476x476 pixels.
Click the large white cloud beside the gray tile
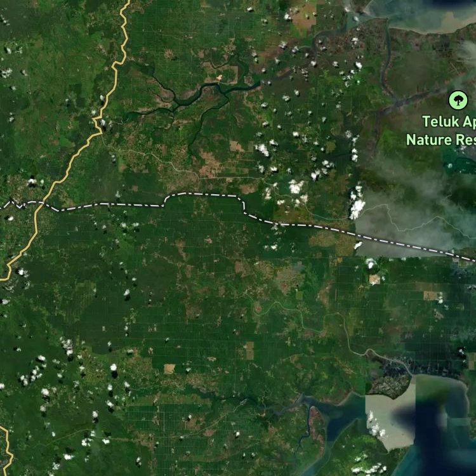point(357,206)
